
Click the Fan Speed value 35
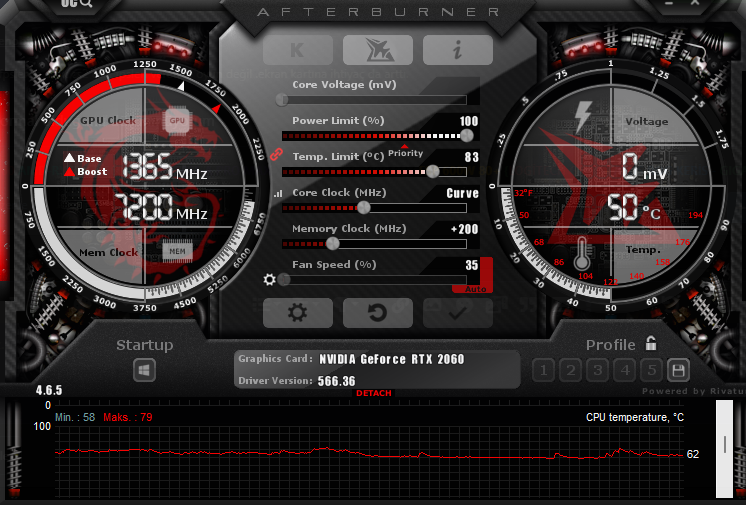click(x=471, y=265)
